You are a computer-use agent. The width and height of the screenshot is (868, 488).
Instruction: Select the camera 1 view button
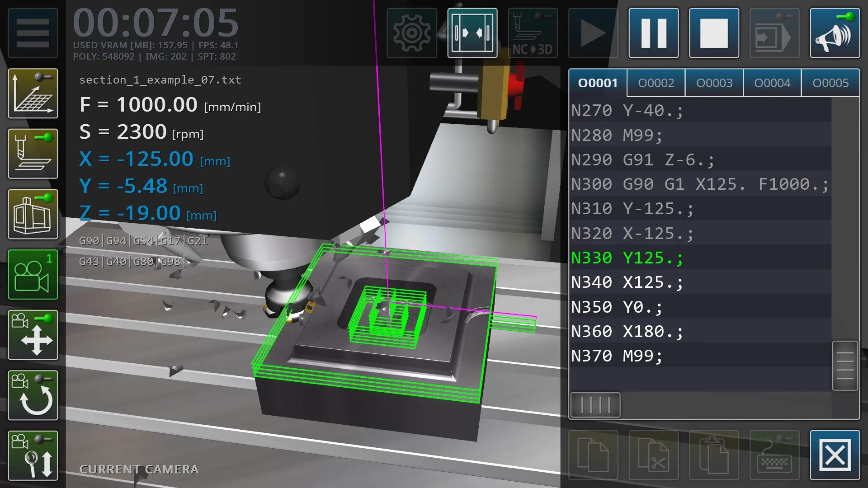pos(33,274)
